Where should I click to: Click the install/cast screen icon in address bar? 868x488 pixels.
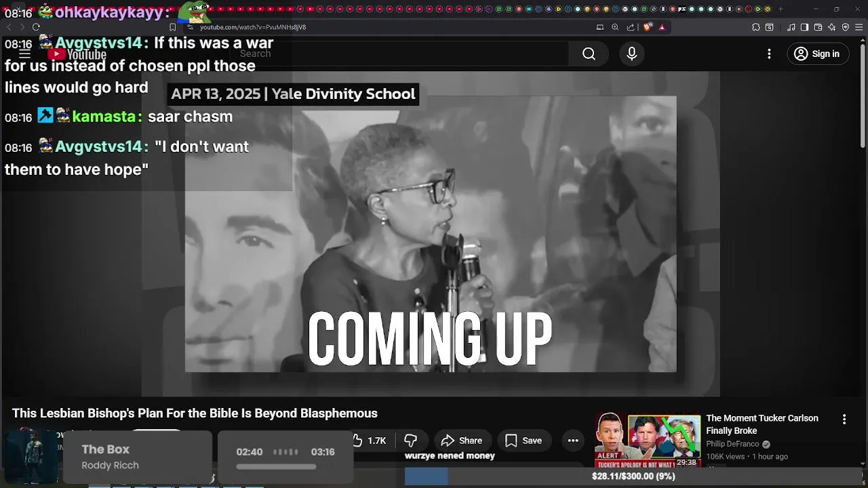599,27
